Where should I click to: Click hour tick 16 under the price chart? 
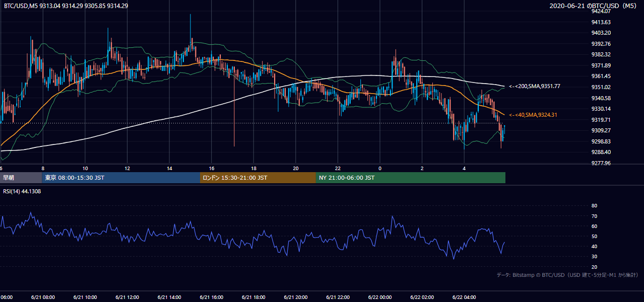point(212,169)
